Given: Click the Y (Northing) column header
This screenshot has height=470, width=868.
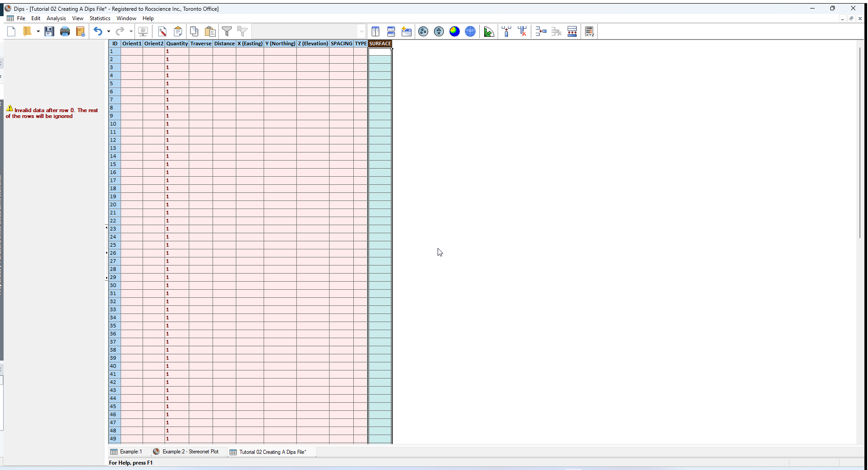Looking at the screenshot, I should tap(280, 44).
